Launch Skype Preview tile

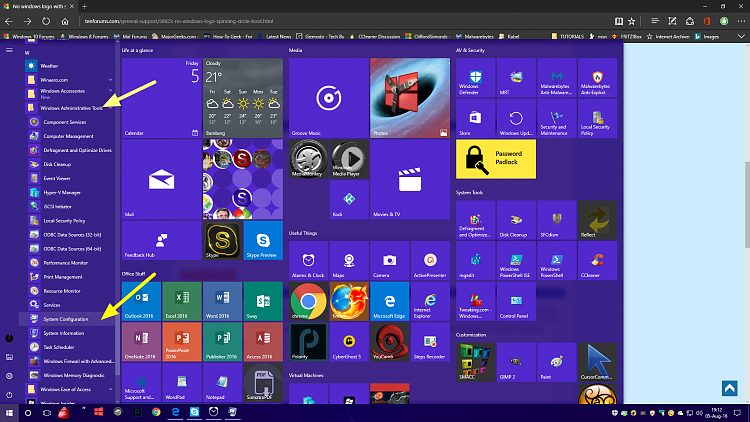pyautogui.click(x=263, y=241)
